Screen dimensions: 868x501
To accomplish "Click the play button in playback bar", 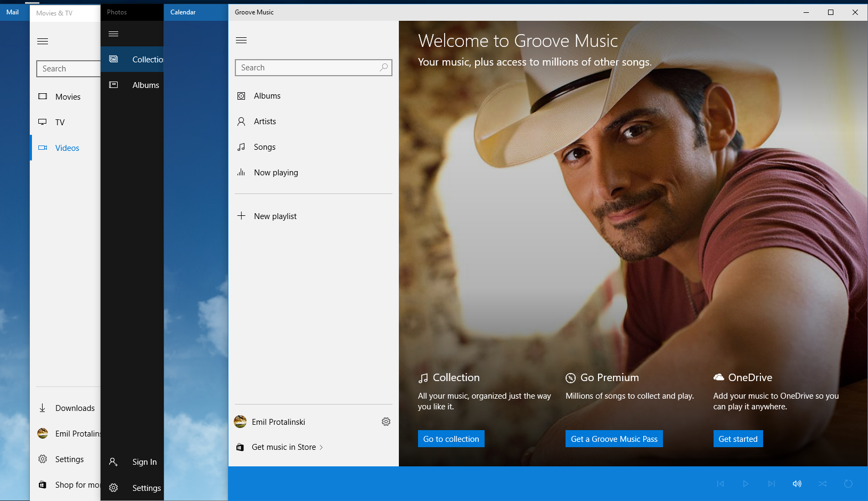I will click(746, 483).
